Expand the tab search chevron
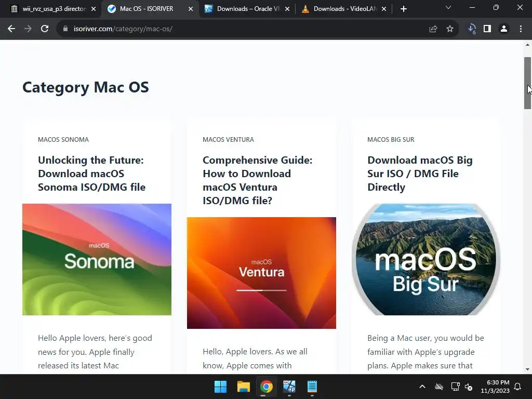This screenshot has width=532, height=399. [x=448, y=7]
